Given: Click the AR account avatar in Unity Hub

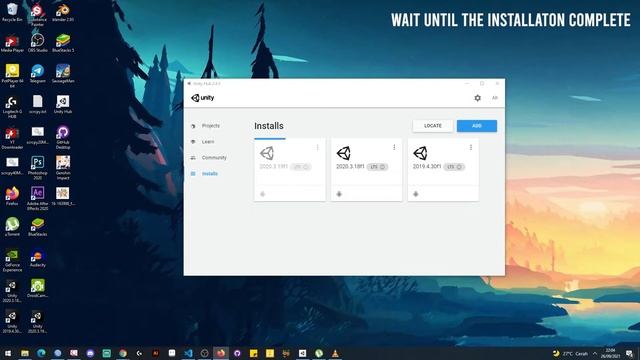Looking at the screenshot, I should (x=495, y=98).
